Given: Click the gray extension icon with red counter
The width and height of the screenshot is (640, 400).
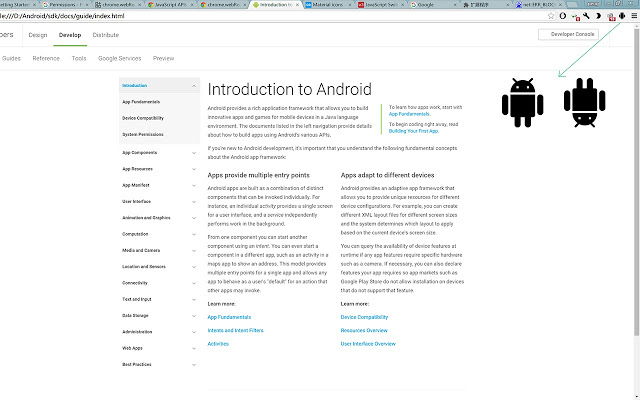Looking at the screenshot, I should [611, 16].
